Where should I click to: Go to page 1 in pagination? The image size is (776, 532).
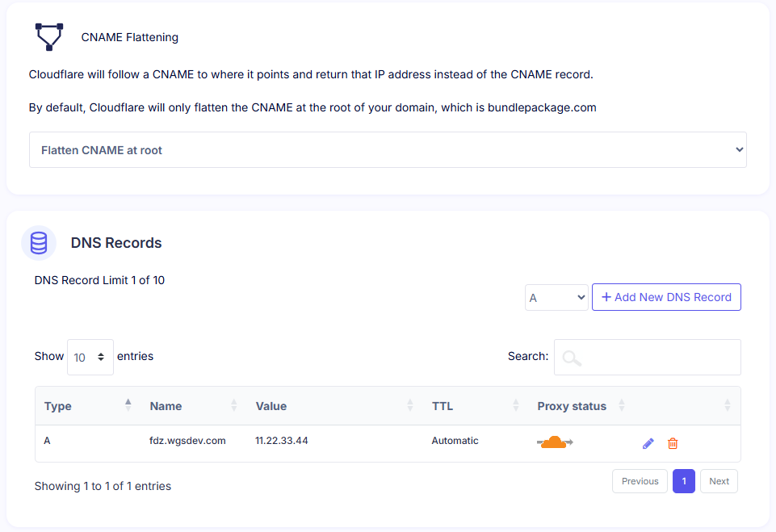[x=684, y=481]
